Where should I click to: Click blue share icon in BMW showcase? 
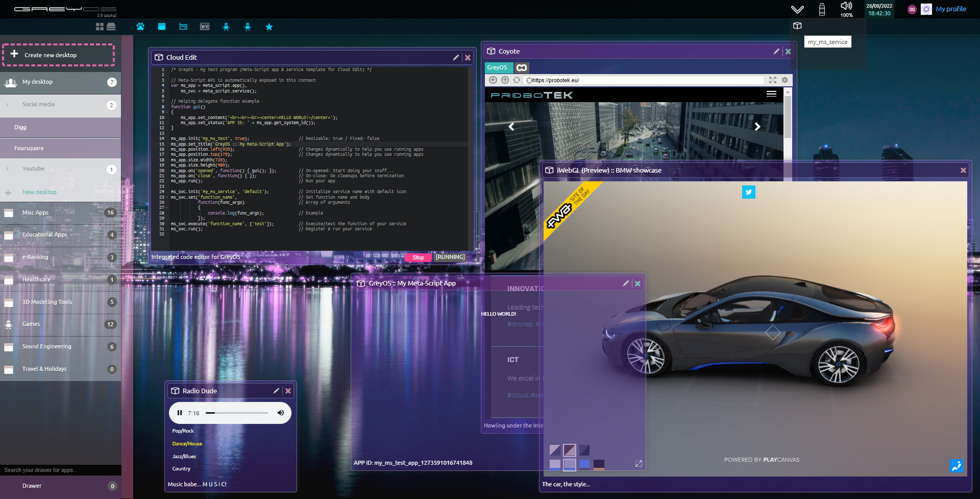[x=957, y=466]
